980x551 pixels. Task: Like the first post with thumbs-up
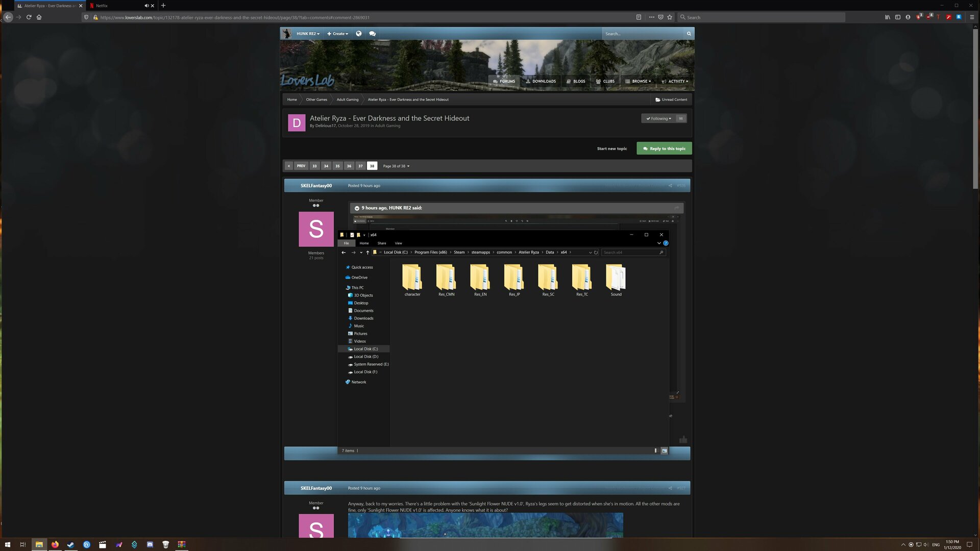coord(683,439)
